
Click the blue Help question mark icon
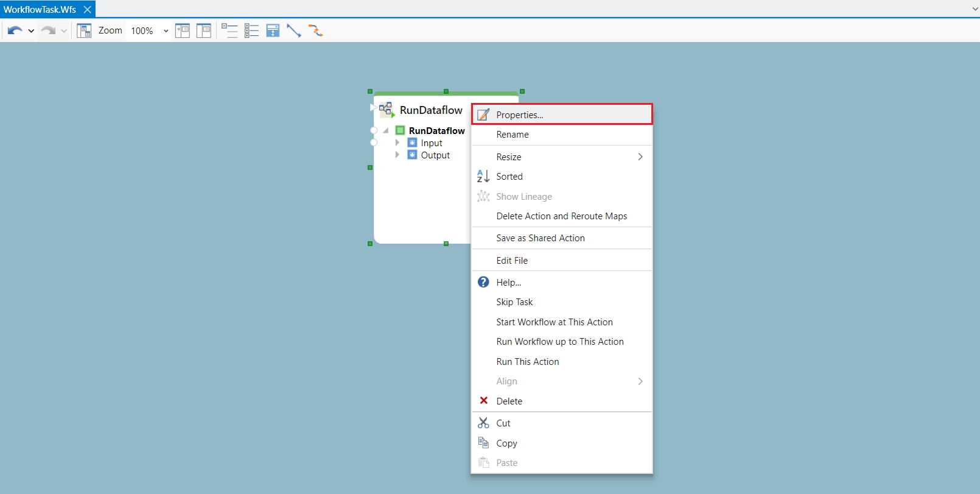[483, 282]
